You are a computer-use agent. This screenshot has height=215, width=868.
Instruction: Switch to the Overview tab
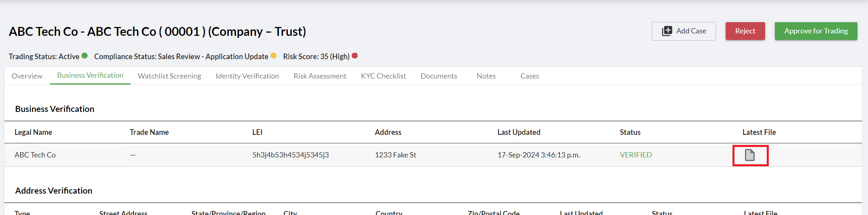pyautogui.click(x=27, y=76)
